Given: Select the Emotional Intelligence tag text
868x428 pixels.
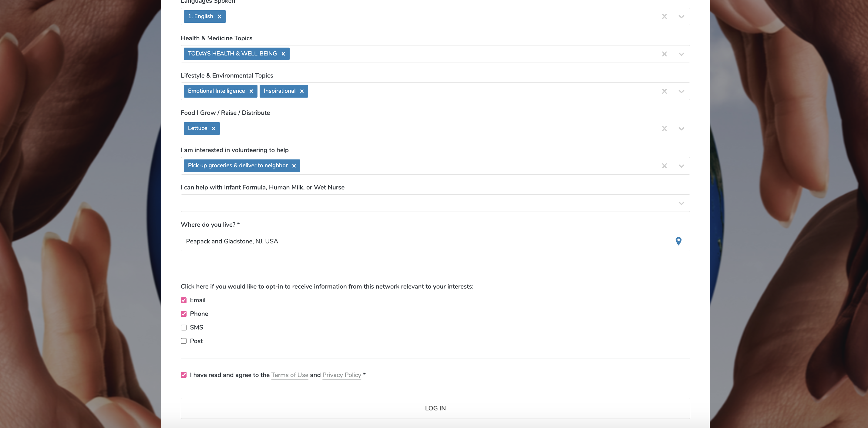Looking at the screenshot, I should tap(216, 91).
